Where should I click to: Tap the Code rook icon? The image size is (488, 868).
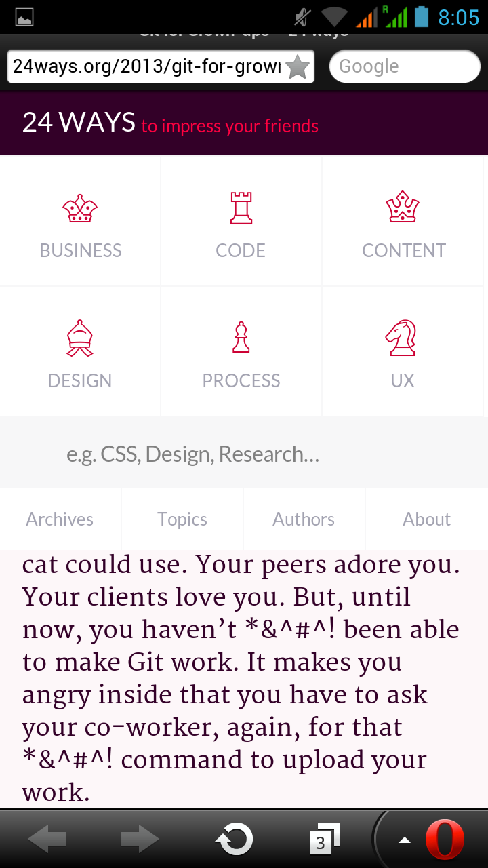[241, 208]
